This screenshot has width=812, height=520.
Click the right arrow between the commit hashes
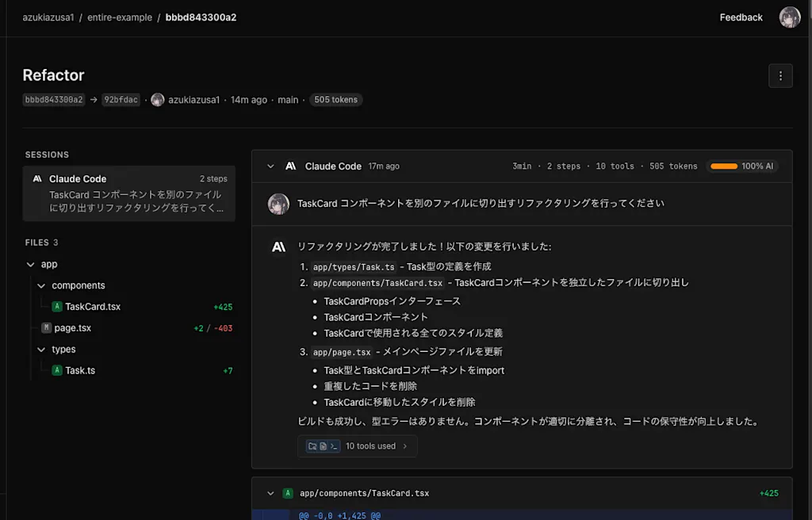point(94,100)
